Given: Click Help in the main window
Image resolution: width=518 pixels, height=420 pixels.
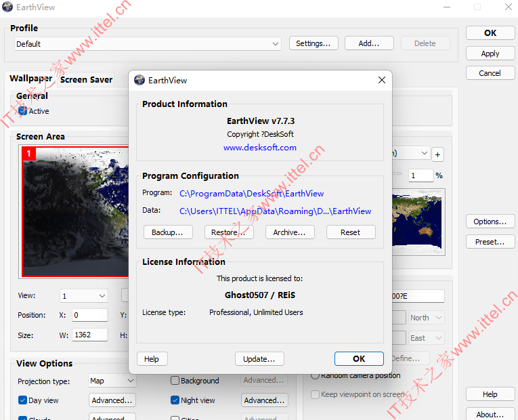Looking at the screenshot, I should coord(490,394).
